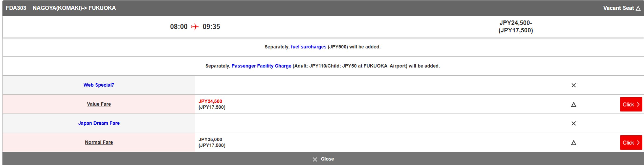
Task: Click the red airplane icon between times
Action: 195,27
